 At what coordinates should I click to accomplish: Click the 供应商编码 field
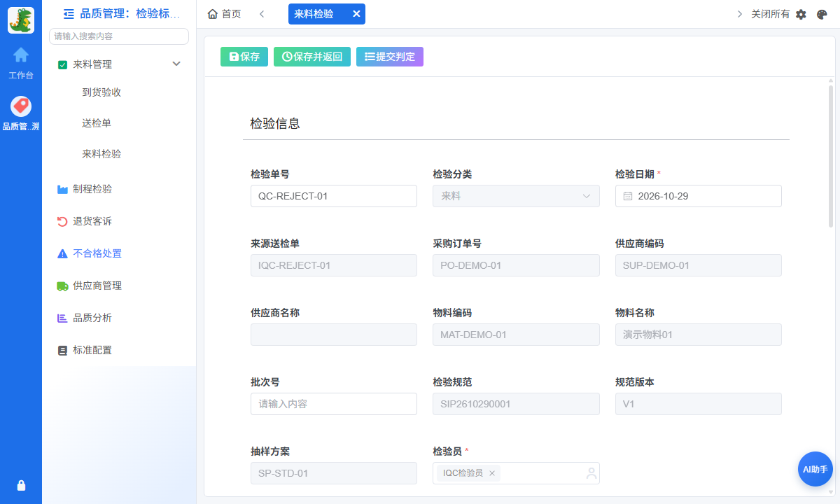pos(699,265)
